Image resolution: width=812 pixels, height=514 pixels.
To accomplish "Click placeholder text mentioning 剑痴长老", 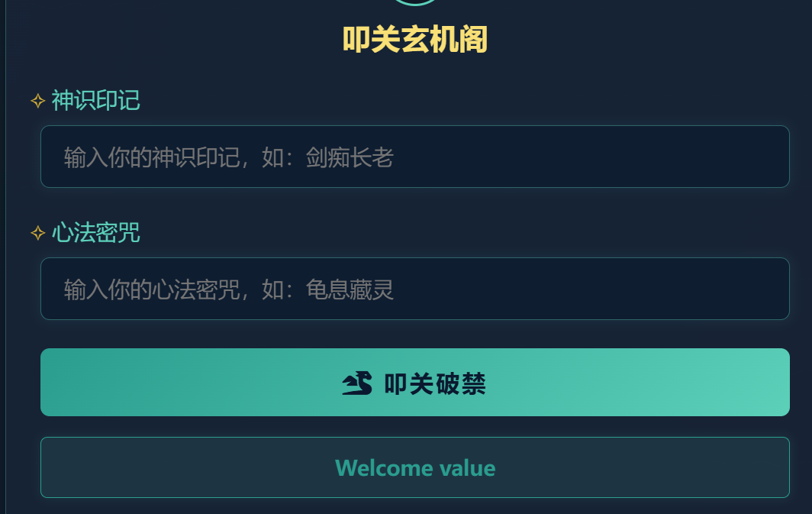I will click(x=229, y=158).
